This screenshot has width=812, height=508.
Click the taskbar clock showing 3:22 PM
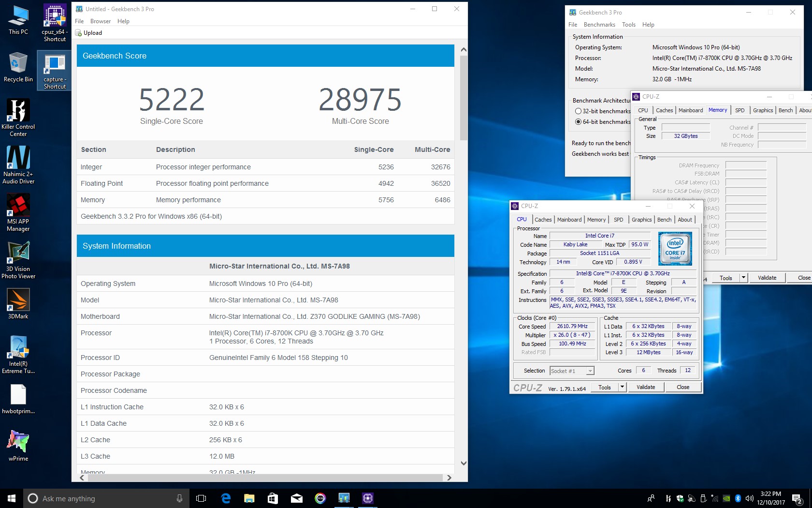coord(770,498)
